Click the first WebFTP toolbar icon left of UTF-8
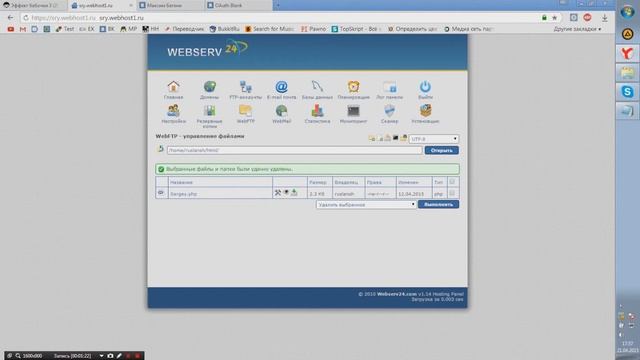The height and width of the screenshot is (360, 640). click(371, 138)
